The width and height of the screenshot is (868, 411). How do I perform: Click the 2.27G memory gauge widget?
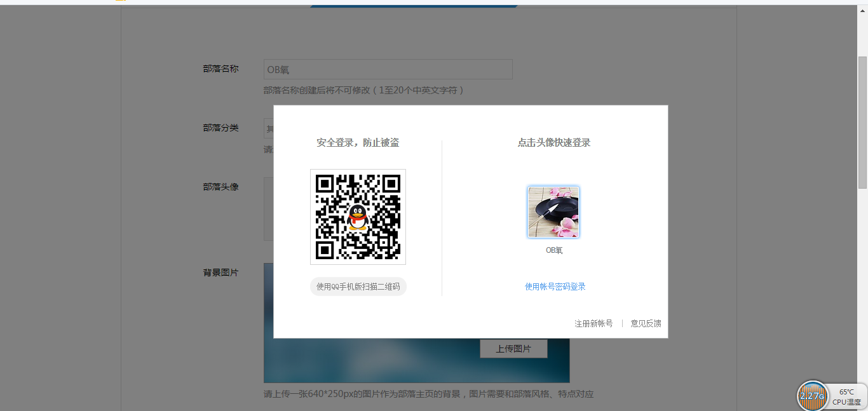[x=812, y=396]
